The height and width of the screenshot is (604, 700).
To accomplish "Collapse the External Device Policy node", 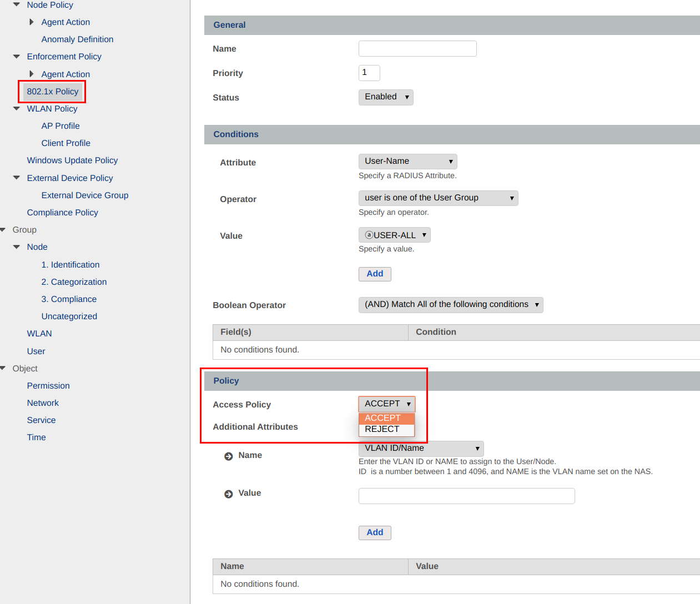I will (17, 178).
